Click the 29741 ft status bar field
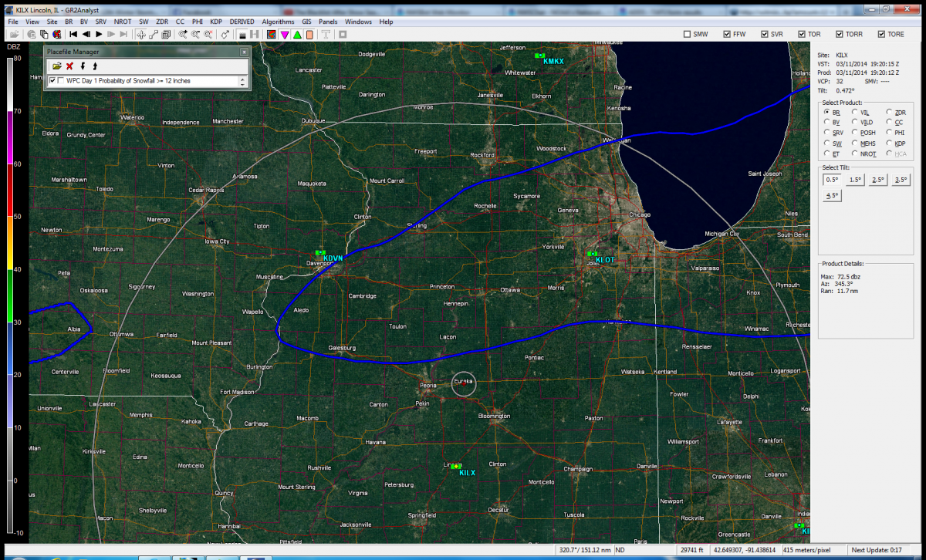The width and height of the screenshot is (926, 560). click(x=692, y=550)
